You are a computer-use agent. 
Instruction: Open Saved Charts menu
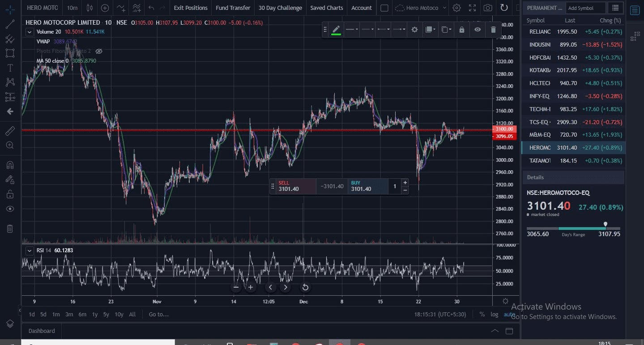pos(327,8)
